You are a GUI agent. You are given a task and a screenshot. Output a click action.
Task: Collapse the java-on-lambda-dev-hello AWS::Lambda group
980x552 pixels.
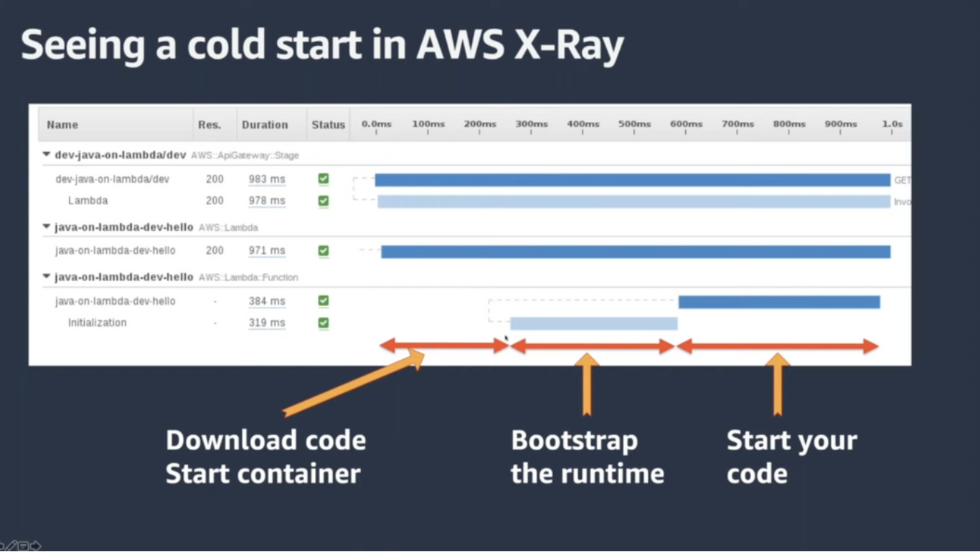47,227
